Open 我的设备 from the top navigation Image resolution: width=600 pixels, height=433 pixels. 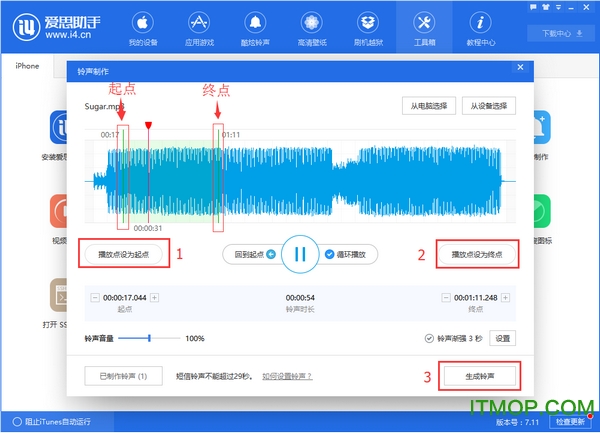(x=143, y=28)
